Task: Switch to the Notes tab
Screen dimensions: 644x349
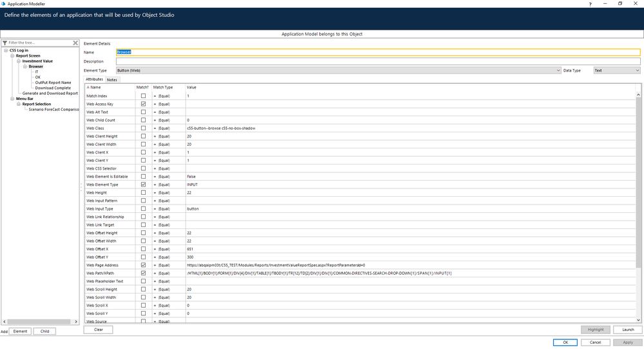Action: [x=112, y=80]
